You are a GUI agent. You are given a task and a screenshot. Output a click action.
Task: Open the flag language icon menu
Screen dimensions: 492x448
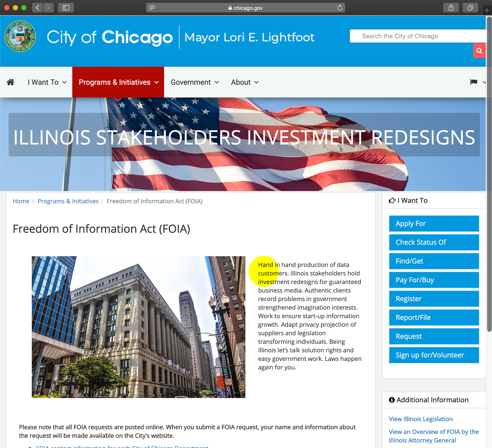[x=474, y=82]
